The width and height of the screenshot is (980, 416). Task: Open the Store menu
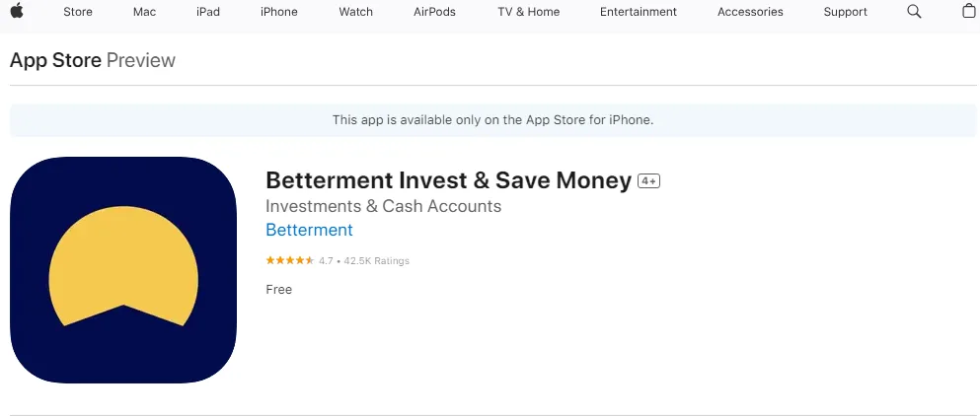coord(78,12)
